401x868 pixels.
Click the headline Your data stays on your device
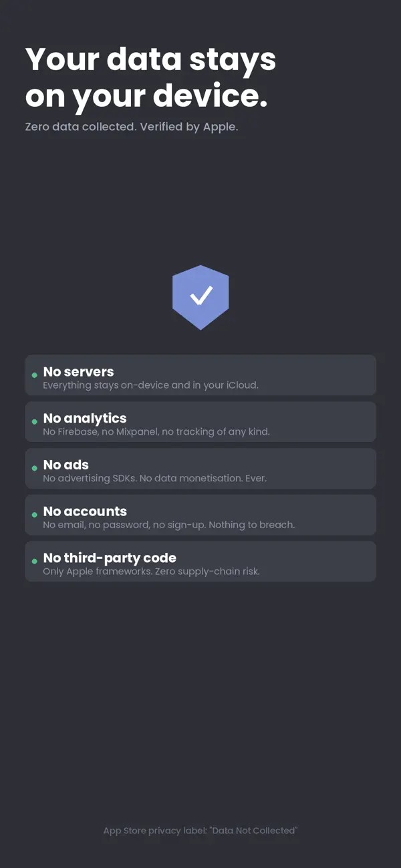(150, 77)
